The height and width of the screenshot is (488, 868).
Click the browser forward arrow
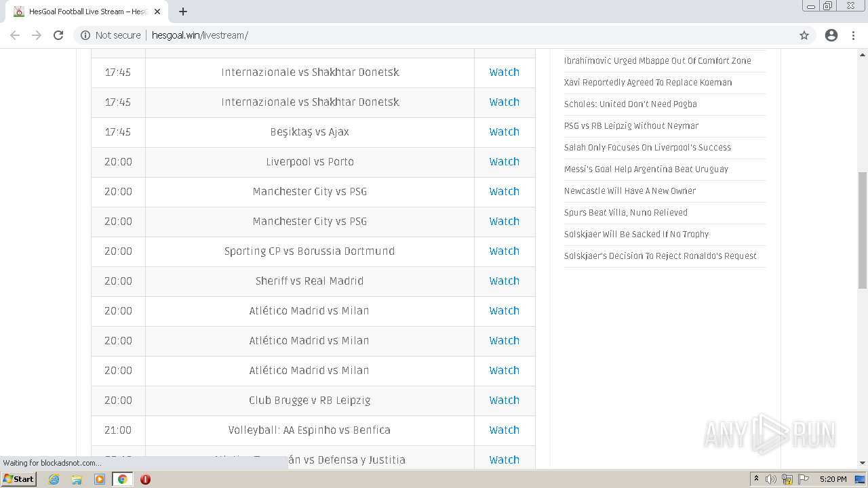37,35
